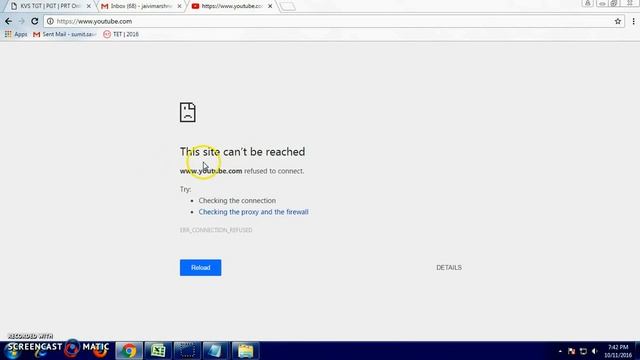Click the 'This site can't be reached' heading

[x=242, y=152]
